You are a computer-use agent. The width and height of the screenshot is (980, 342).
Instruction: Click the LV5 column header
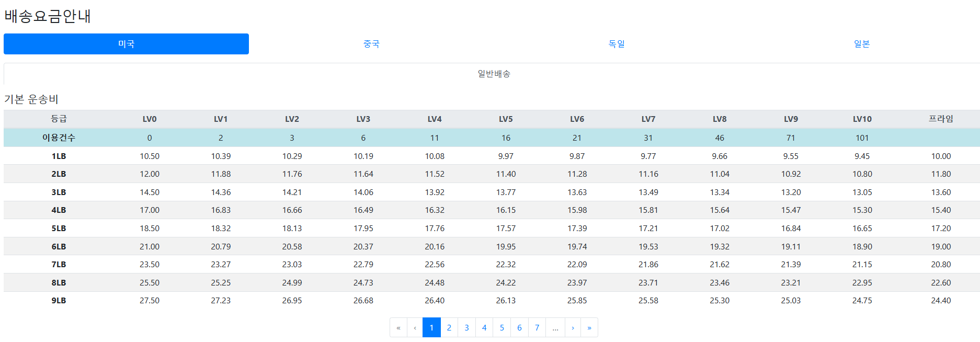[x=506, y=119]
